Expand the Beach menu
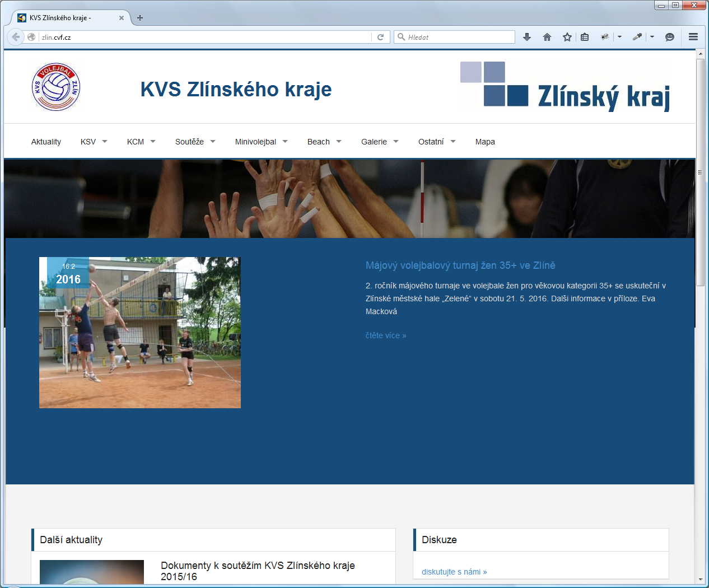Viewport: 709px width, 588px height. 324,142
